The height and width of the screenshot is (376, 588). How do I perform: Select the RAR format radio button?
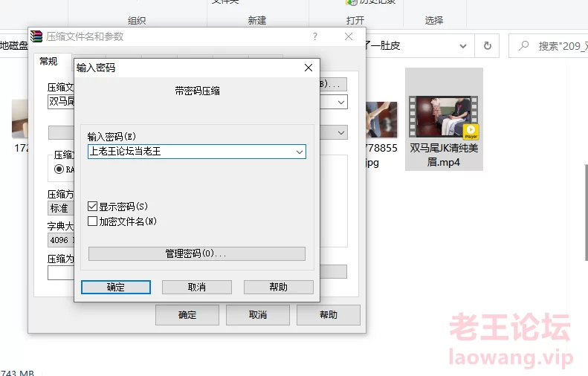click(59, 169)
